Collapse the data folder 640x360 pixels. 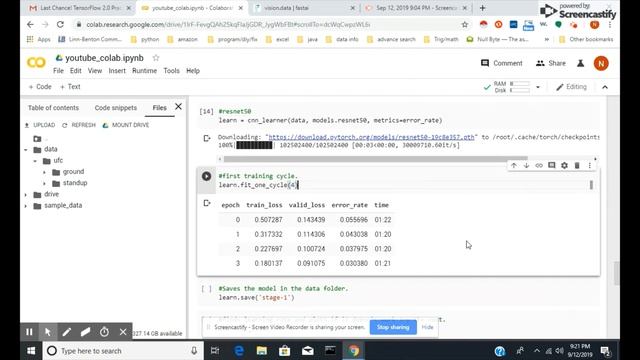[x=26, y=150]
